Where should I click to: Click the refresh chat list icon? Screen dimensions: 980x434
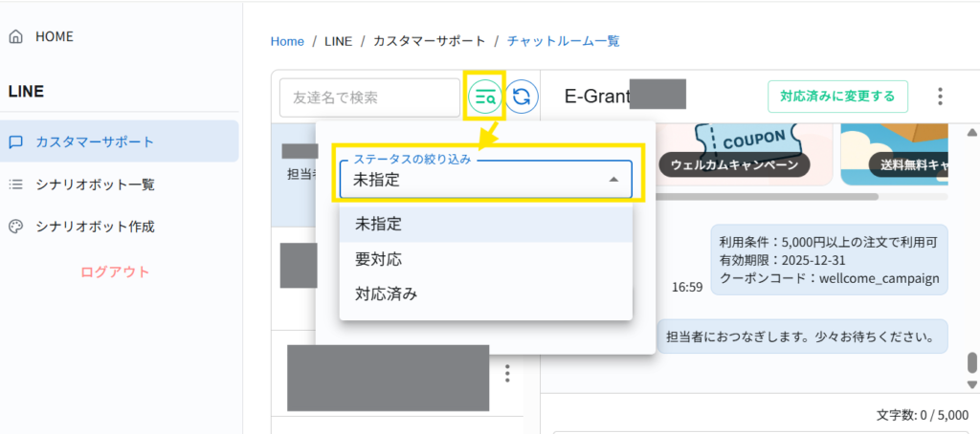(x=522, y=97)
